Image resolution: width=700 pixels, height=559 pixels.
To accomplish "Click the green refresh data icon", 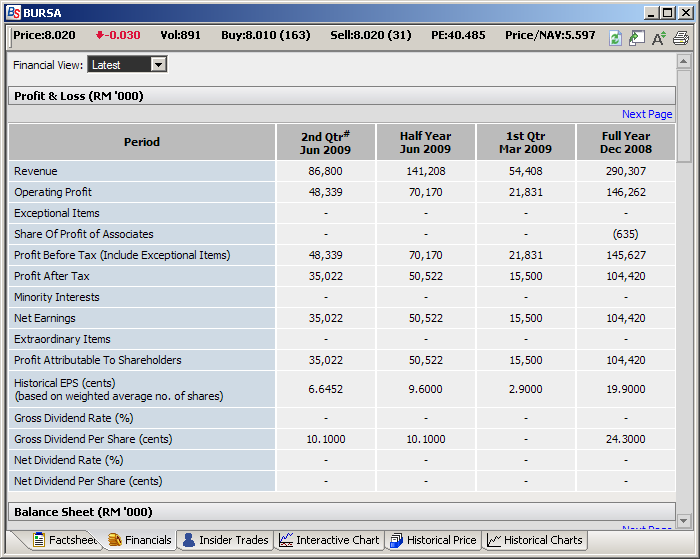I will pyautogui.click(x=615, y=38).
